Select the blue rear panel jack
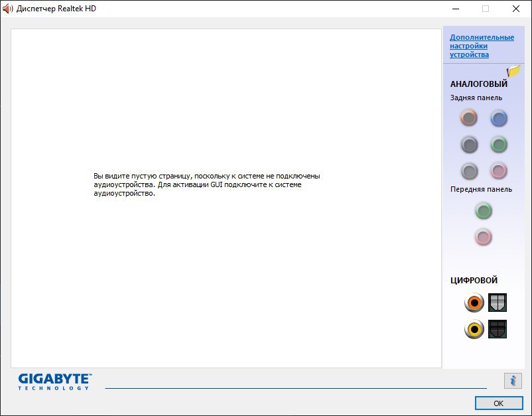The height and width of the screenshot is (416, 532). tap(499, 118)
